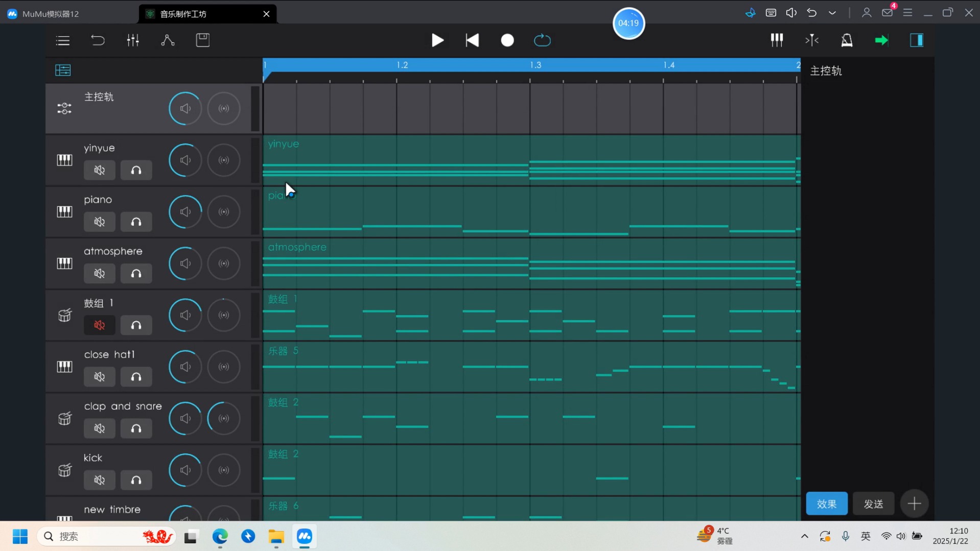The height and width of the screenshot is (551, 980).
Task: Click the automation curve icon
Action: point(168,40)
